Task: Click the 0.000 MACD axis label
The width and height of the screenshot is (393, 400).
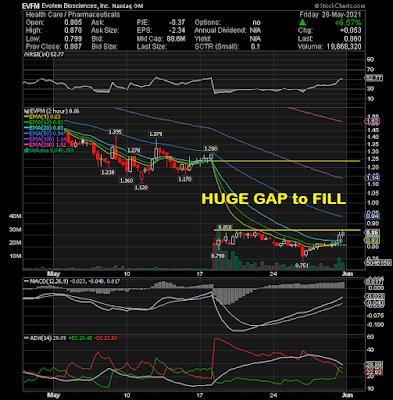Action: [376, 288]
